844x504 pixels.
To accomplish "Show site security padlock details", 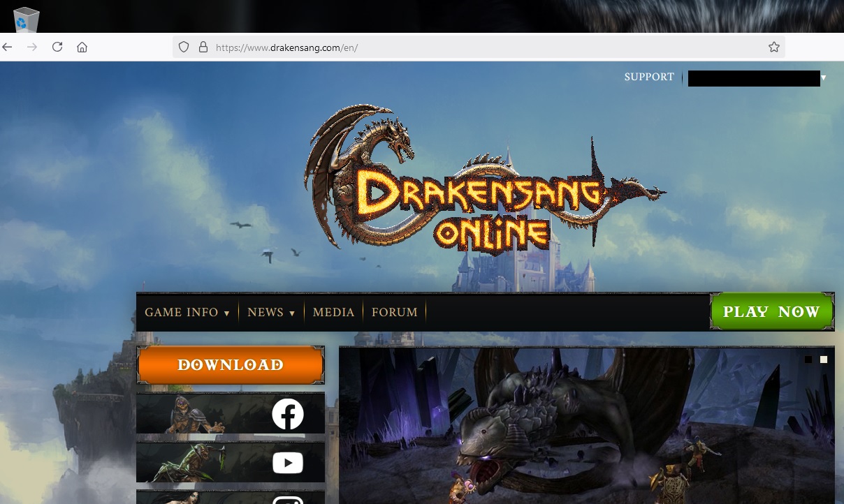I will point(203,47).
